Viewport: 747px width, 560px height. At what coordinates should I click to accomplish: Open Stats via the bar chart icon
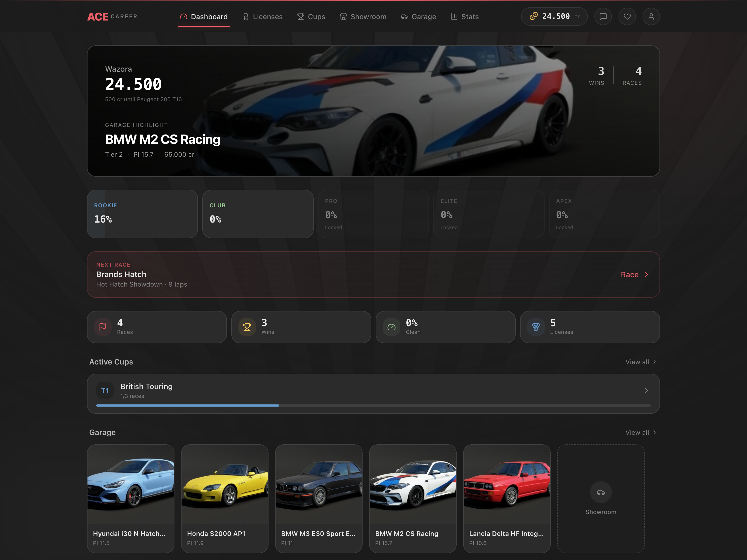click(454, 16)
